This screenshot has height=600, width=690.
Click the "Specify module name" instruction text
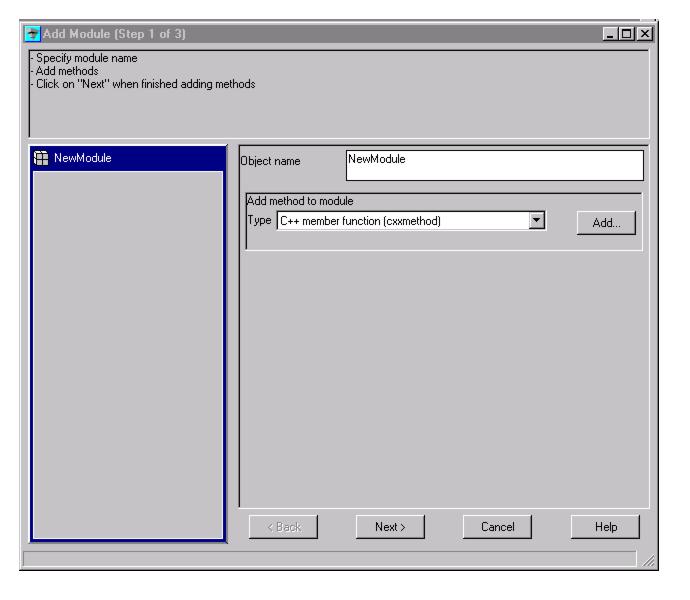[85, 57]
